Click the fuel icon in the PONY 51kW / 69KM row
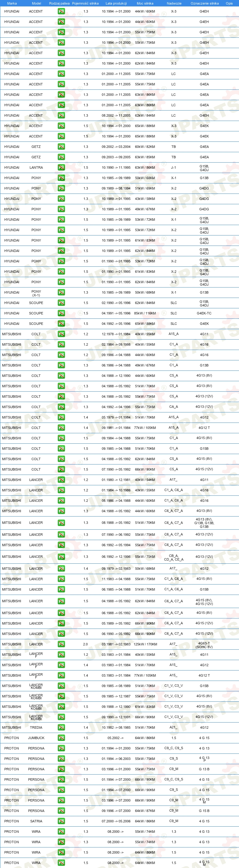The image size is (239, 868). 61,188
